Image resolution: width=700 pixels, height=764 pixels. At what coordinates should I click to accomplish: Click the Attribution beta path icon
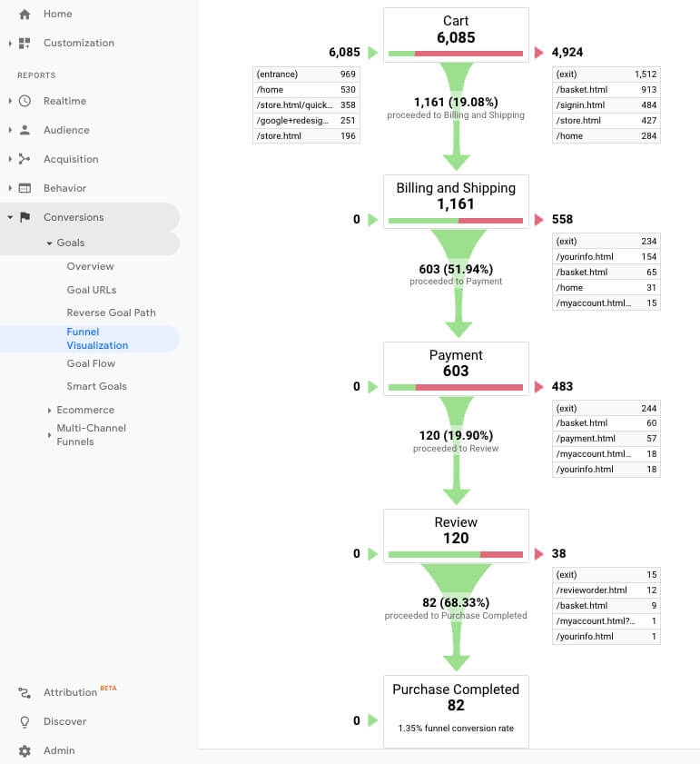point(25,692)
